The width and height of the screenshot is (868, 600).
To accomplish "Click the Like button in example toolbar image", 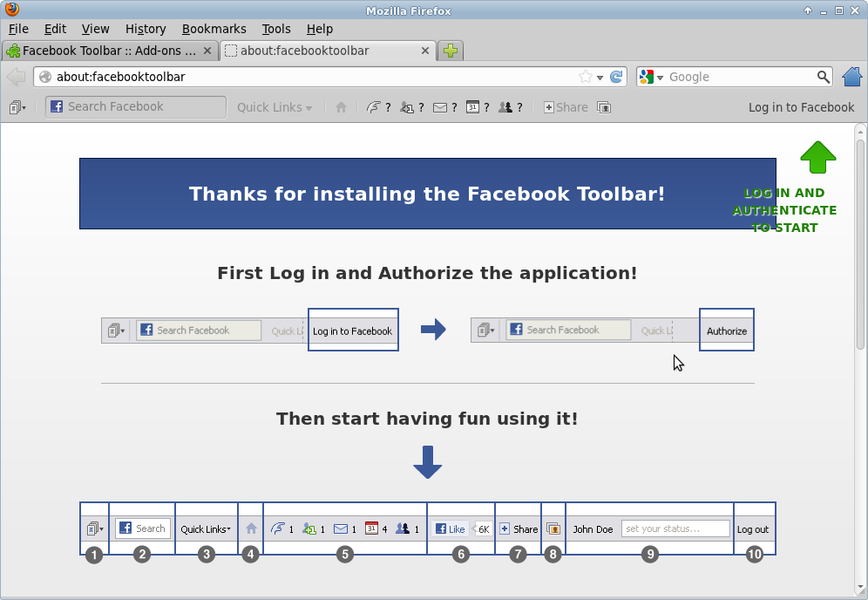I will coord(450,529).
